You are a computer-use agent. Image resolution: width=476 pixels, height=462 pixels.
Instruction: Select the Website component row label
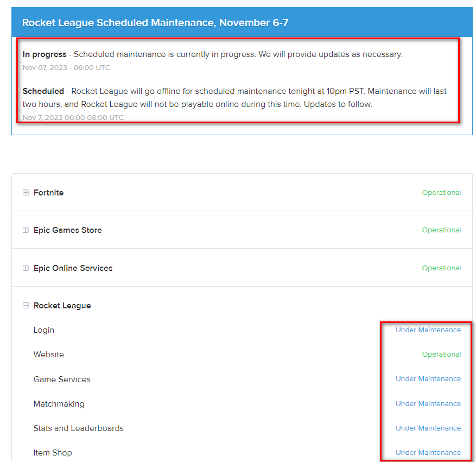coord(48,355)
